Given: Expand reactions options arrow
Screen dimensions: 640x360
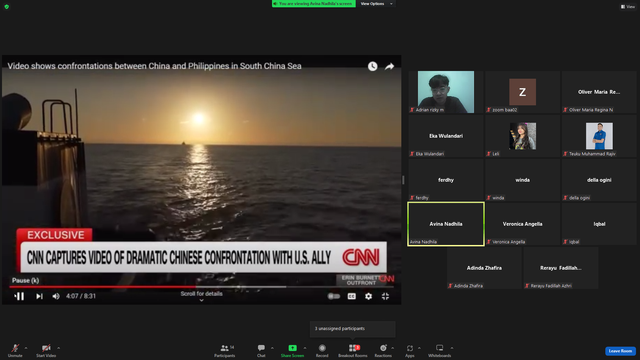Looking at the screenshot, I should [x=393, y=348].
